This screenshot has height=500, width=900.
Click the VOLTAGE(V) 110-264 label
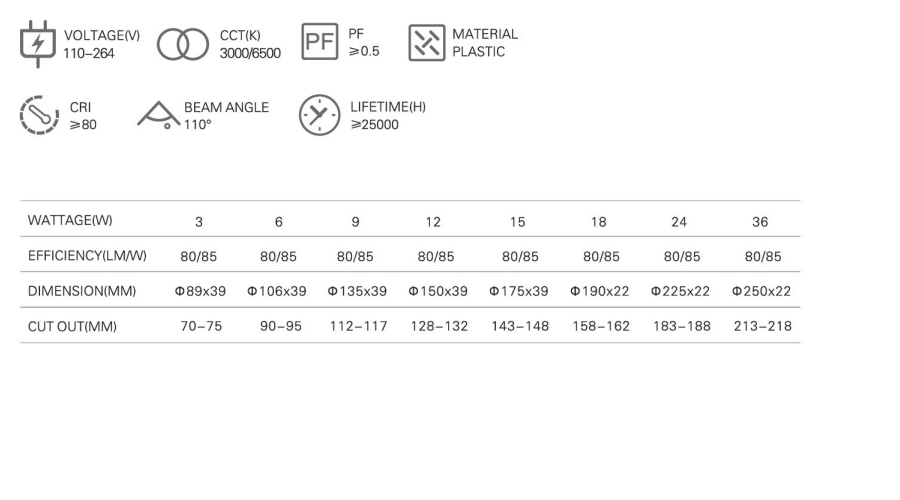click(x=101, y=44)
